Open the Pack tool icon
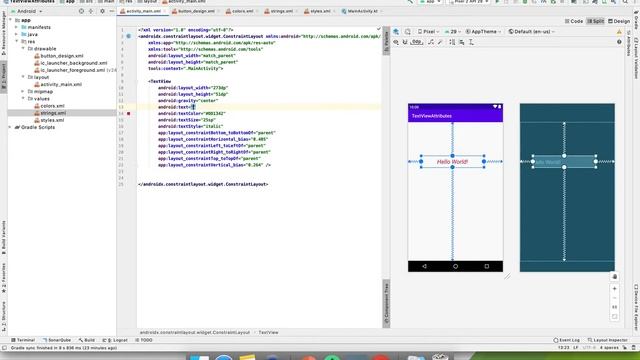The height and width of the screenshot is (360, 640). 452,42
